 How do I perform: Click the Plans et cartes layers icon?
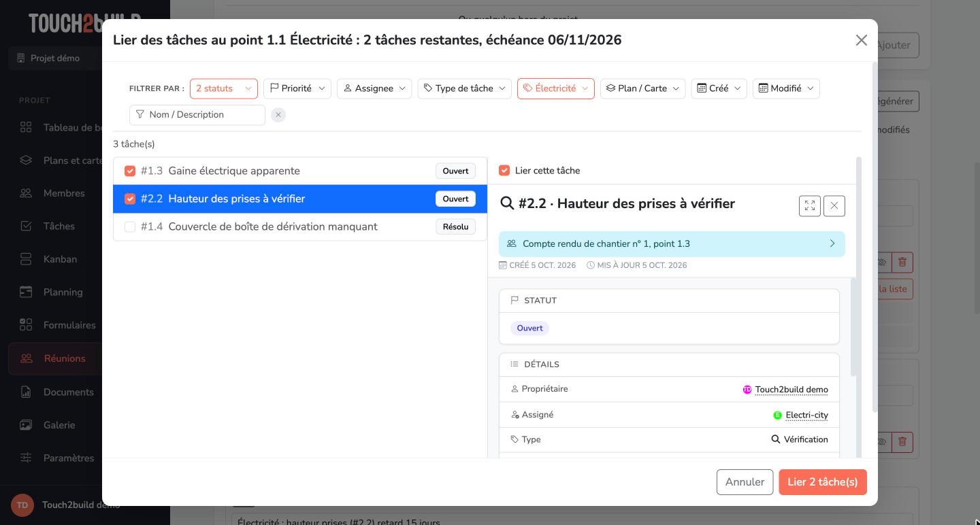[26, 160]
